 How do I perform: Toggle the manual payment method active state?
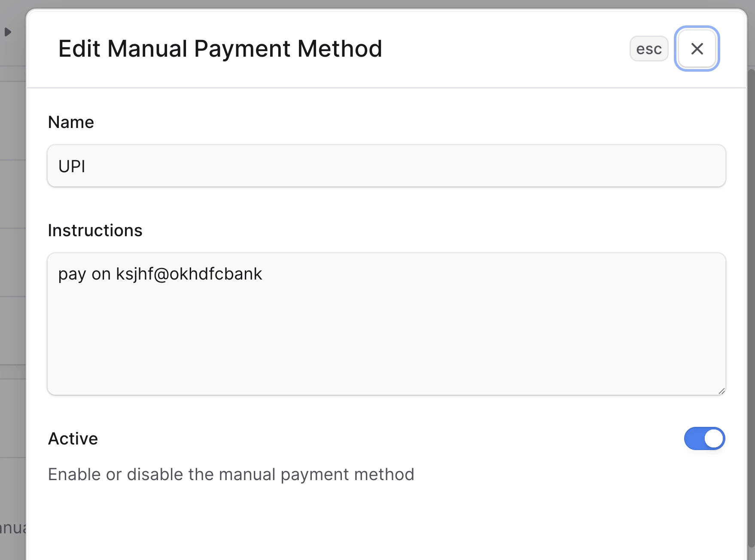704,438
